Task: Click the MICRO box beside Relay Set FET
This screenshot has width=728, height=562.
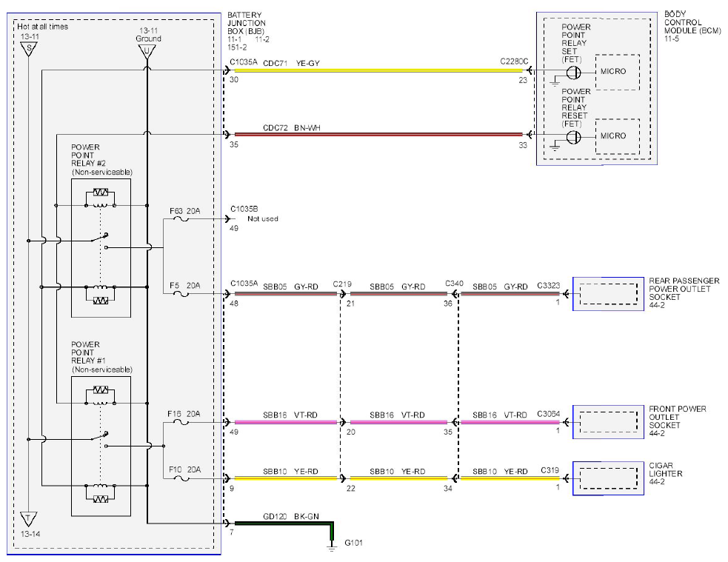Action: [618, 72]
